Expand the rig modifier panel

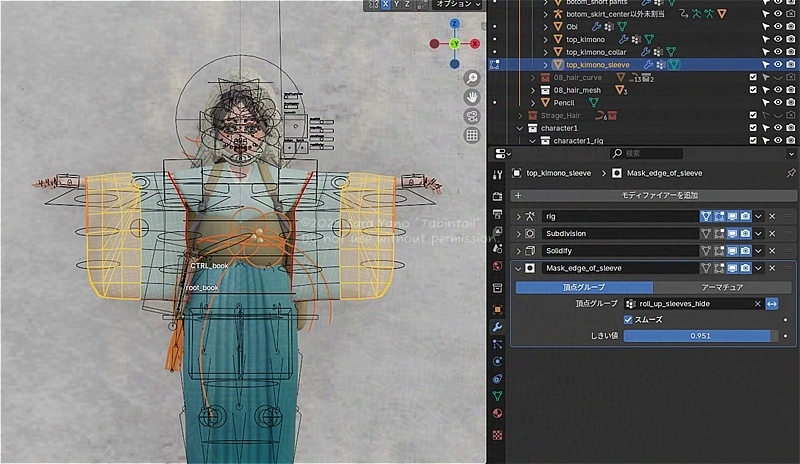518,216
